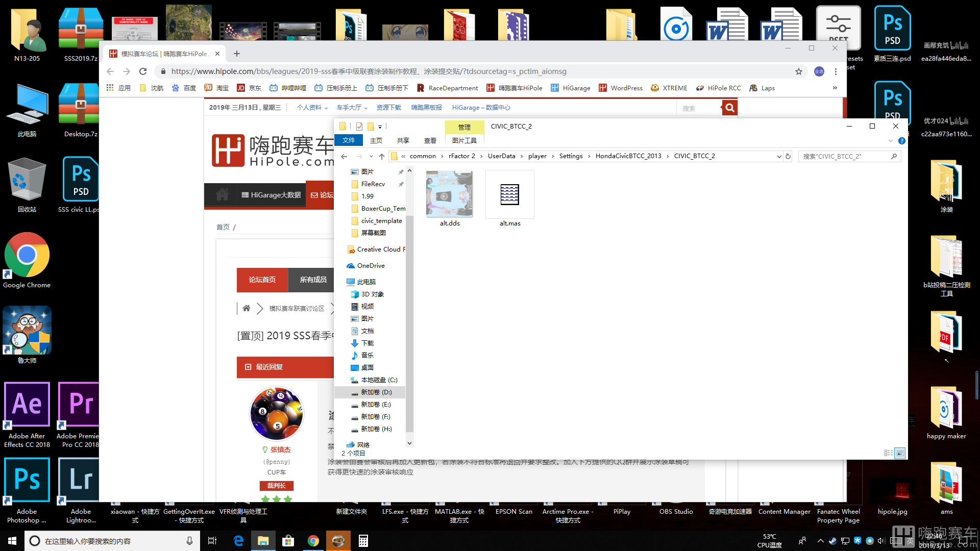The image size is (980, 551).
Task: Open quick access toolbar dropdown in Explorer
Action: pyautogui.click(x=380, y=127)
